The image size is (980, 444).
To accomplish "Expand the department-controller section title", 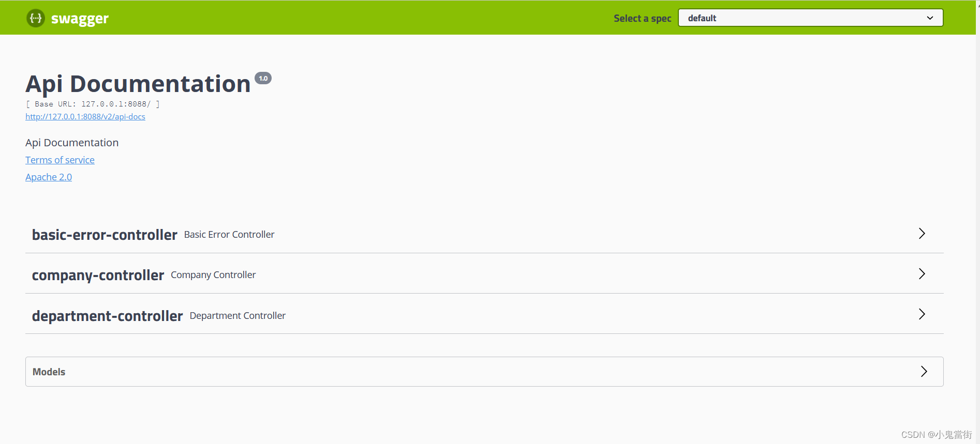I will click(107, 316).
